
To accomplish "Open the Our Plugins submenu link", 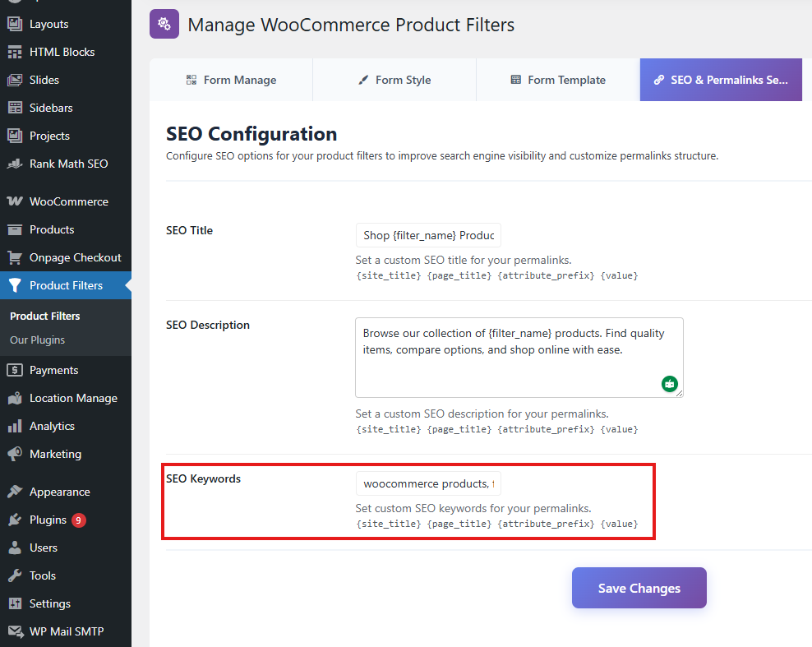I will pos(37,340).
